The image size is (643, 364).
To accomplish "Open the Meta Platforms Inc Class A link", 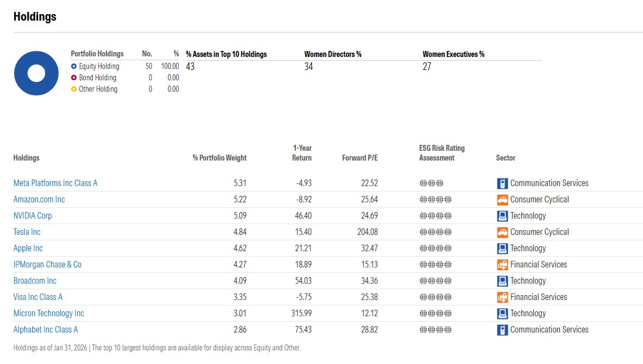I will pyautogui.click(x=55, y=183).
